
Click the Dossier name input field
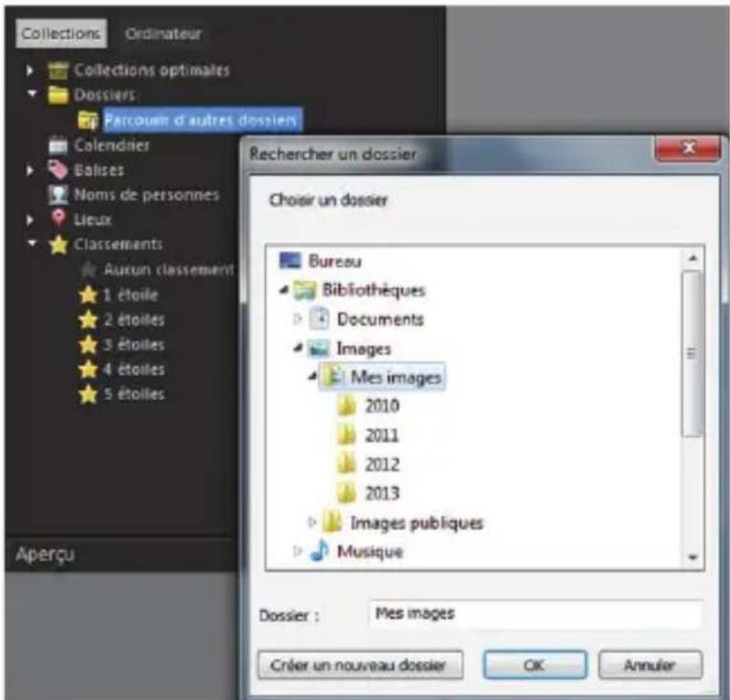coord(535,614)
